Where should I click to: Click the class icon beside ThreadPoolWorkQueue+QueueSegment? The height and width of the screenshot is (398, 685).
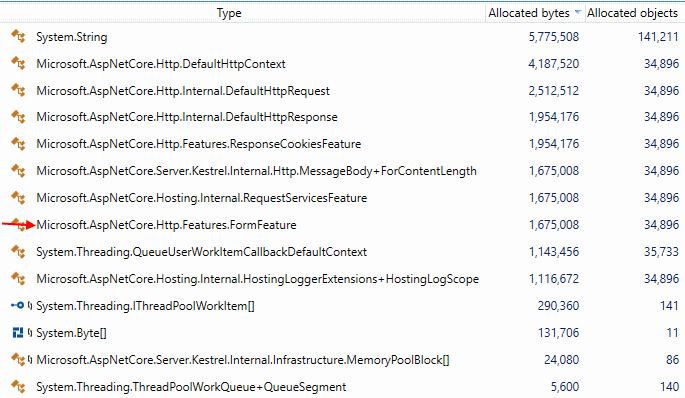point(18,387)
